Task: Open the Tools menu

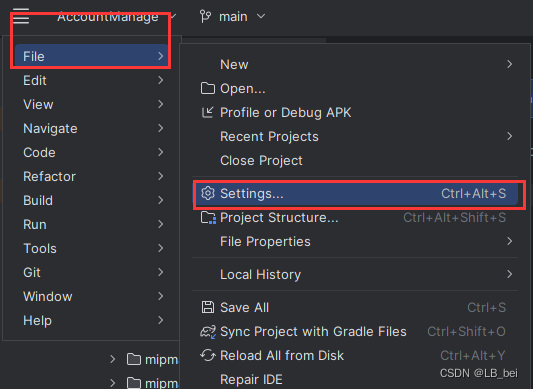Action: click(92, 249)
